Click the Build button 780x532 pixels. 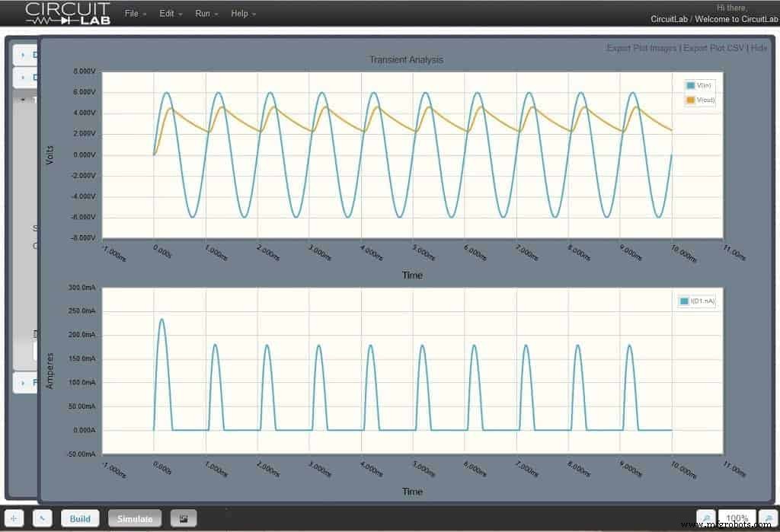pos(80,518)
